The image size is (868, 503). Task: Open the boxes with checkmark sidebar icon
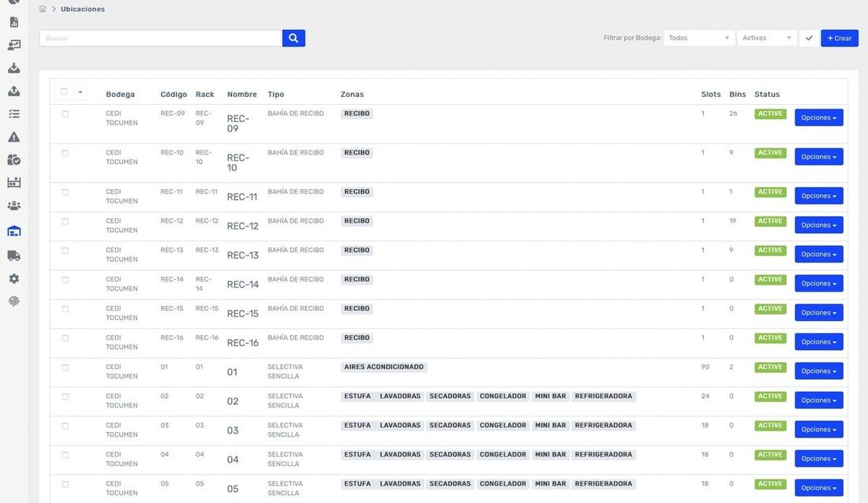point(14,160)
